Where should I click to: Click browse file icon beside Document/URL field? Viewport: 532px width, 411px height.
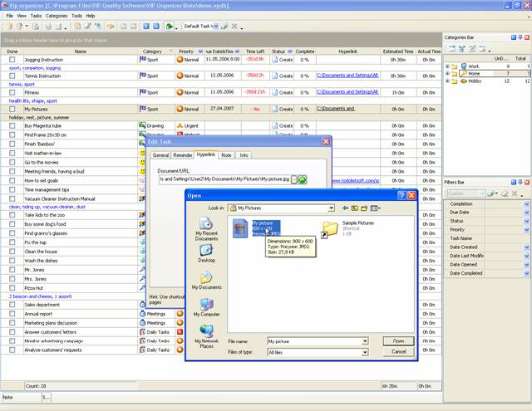pyautogui.click(x=292, y=179)
